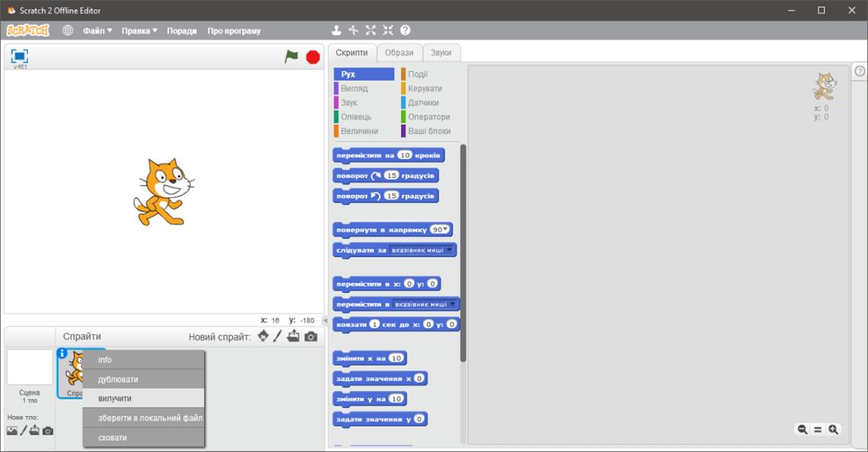
Task: Choose new sprite from library
Action: (x=263, y=336)
